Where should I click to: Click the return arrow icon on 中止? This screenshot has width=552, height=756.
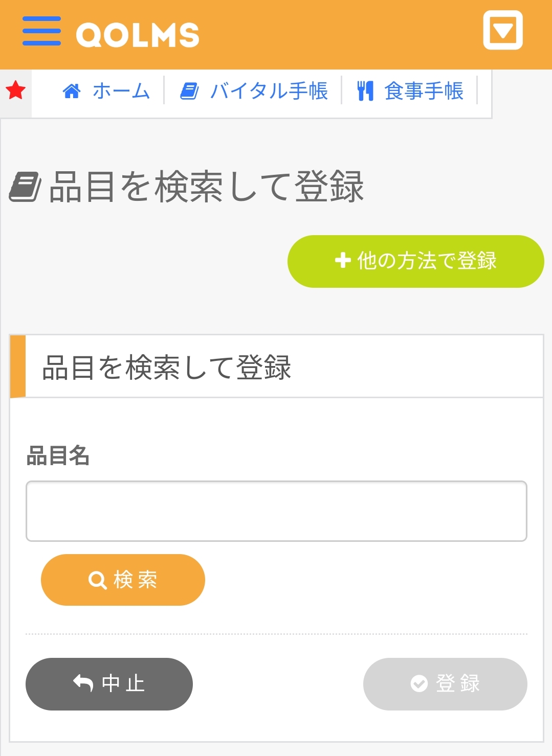(83, 683)
